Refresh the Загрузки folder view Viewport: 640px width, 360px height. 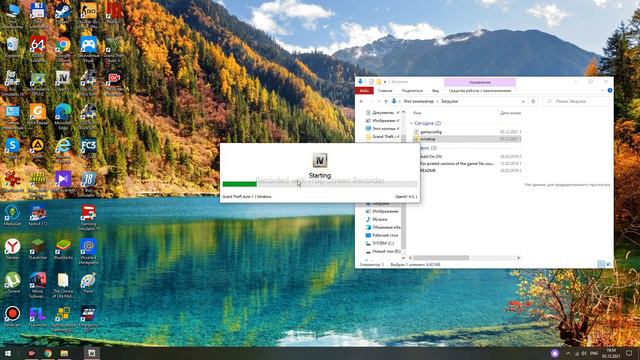click(x=533, y=101)
